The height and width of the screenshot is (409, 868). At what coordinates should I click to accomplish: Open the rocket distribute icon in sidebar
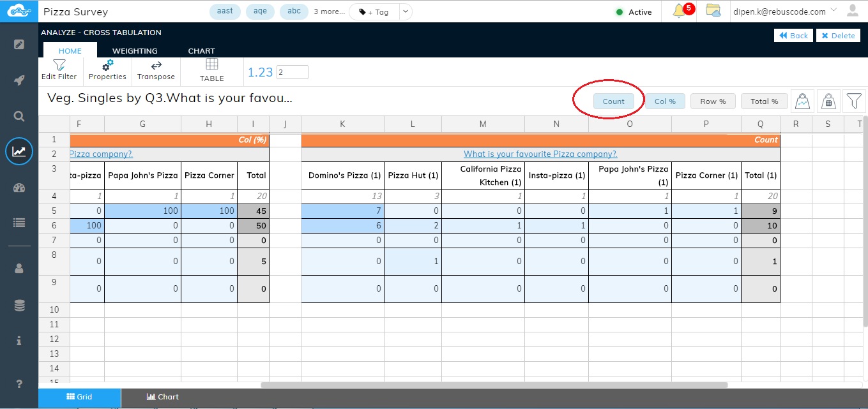[19, 80]
